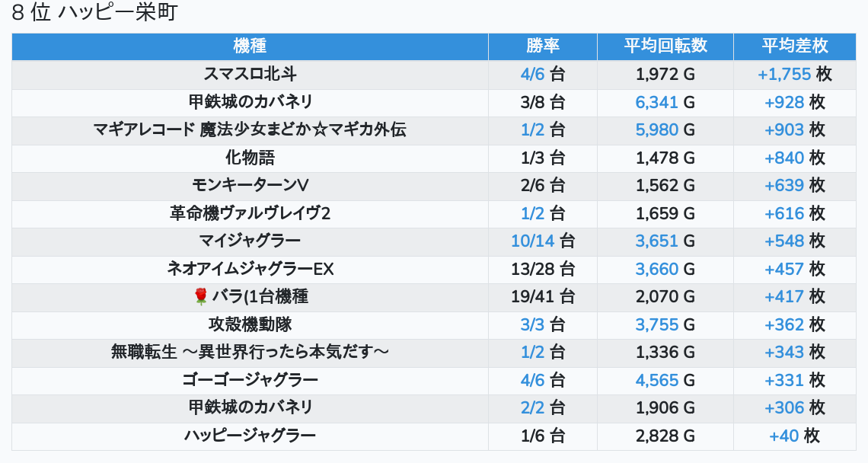
Task: Open the スマスロ北斗 machine entry
Action: point(250,75)
